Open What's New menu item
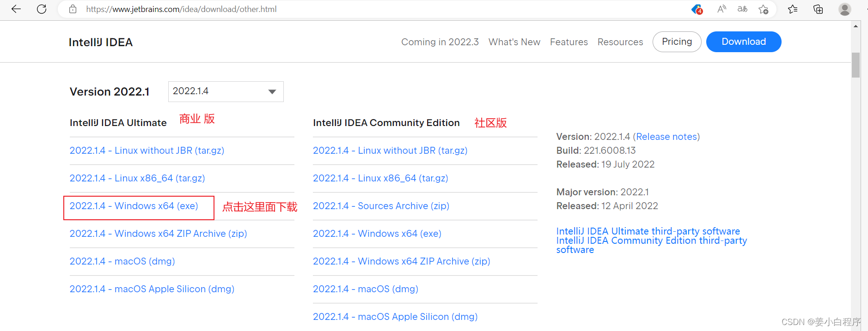Image resolution: width=868 pixels, height=331 pixels. point(514,42)
